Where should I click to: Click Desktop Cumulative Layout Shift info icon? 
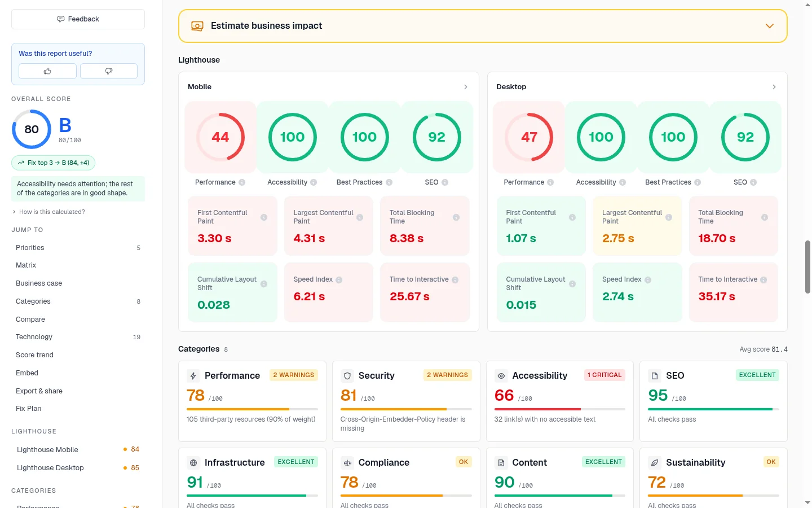pyautogui.click(x=572, y=284)
